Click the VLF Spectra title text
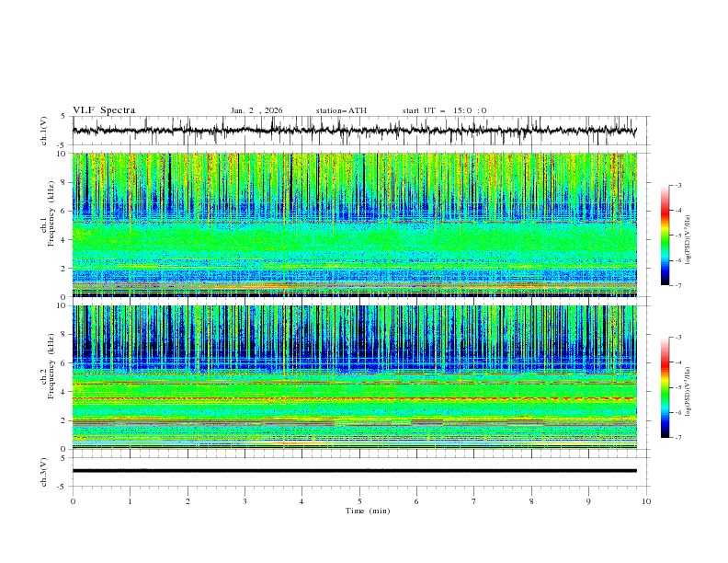 (x=104, y=110)
